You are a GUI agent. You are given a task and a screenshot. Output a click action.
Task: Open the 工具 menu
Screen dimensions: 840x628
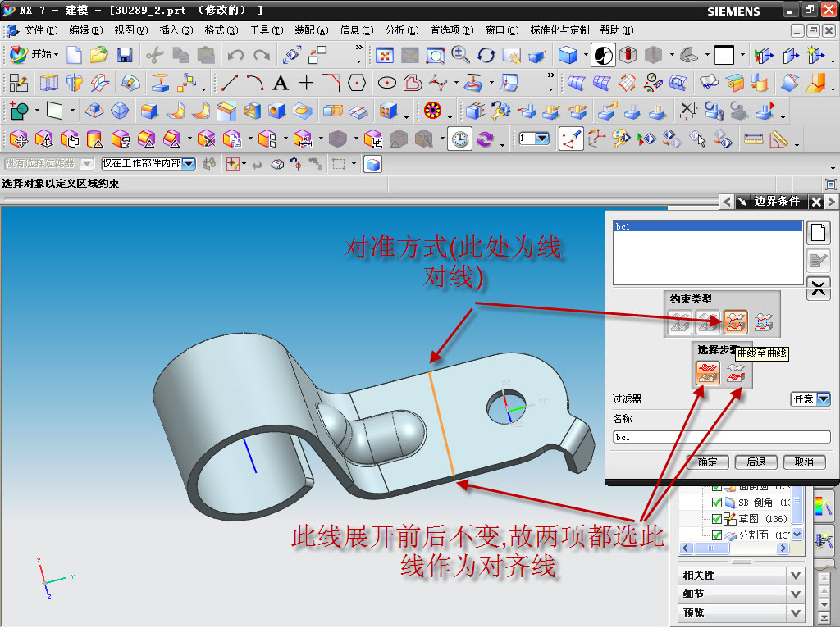pos(267,30)
